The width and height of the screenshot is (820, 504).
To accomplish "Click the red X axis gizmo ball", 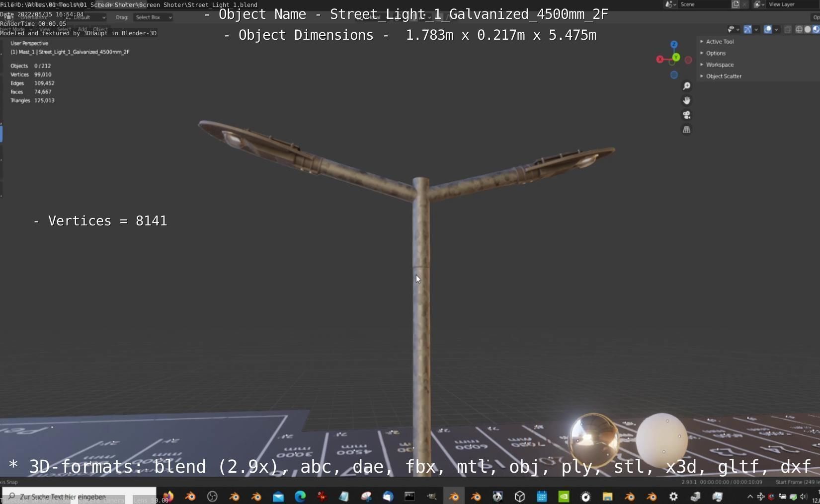I will click(660, 60).
